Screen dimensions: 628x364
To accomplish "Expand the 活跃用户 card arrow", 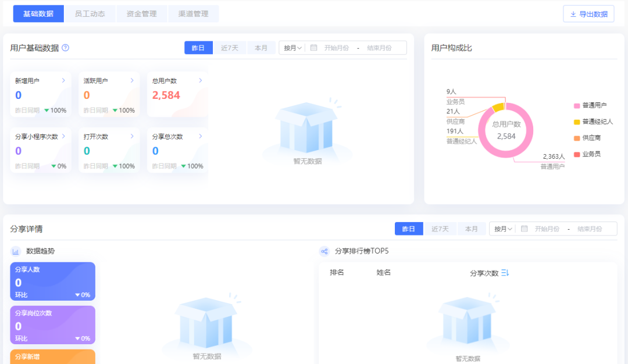I will coord(132,80).
